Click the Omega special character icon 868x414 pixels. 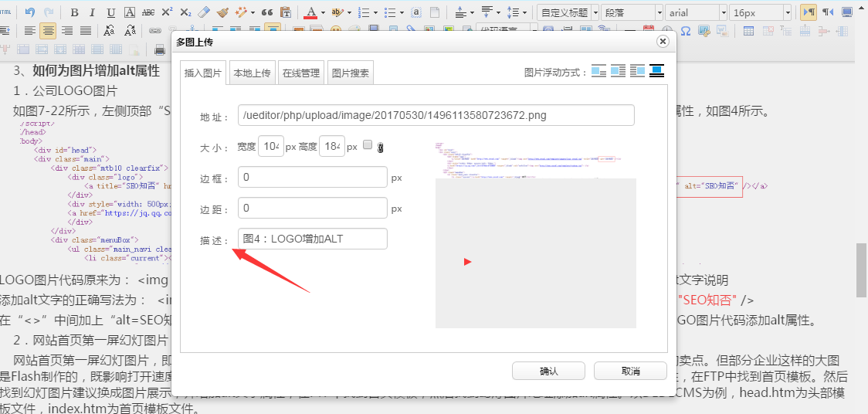tap(685, 31)
